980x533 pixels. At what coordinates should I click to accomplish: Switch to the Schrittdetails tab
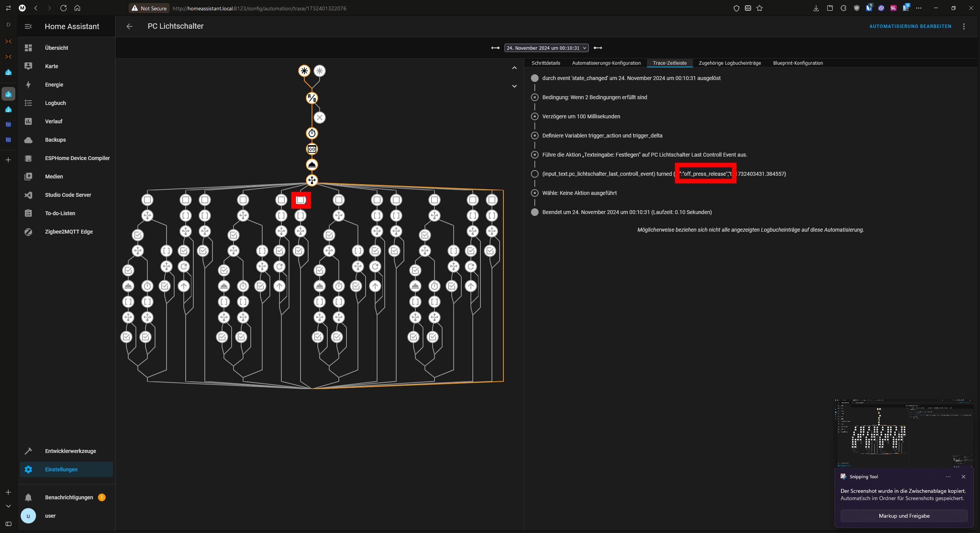(546, 63)
